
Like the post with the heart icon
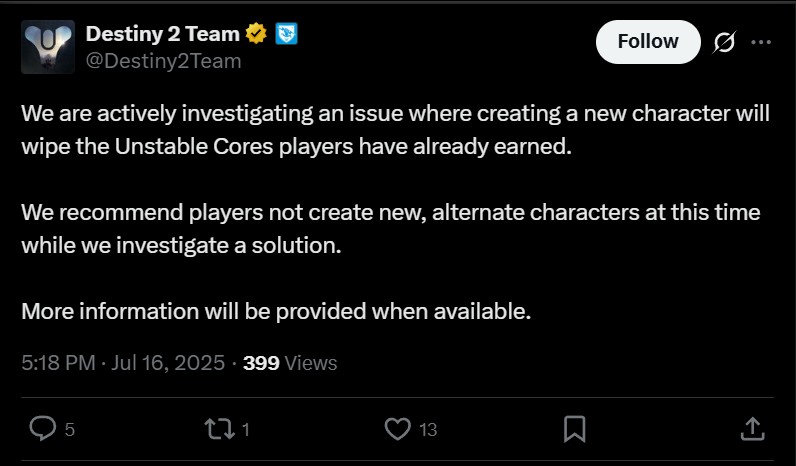tap(397, 429)
